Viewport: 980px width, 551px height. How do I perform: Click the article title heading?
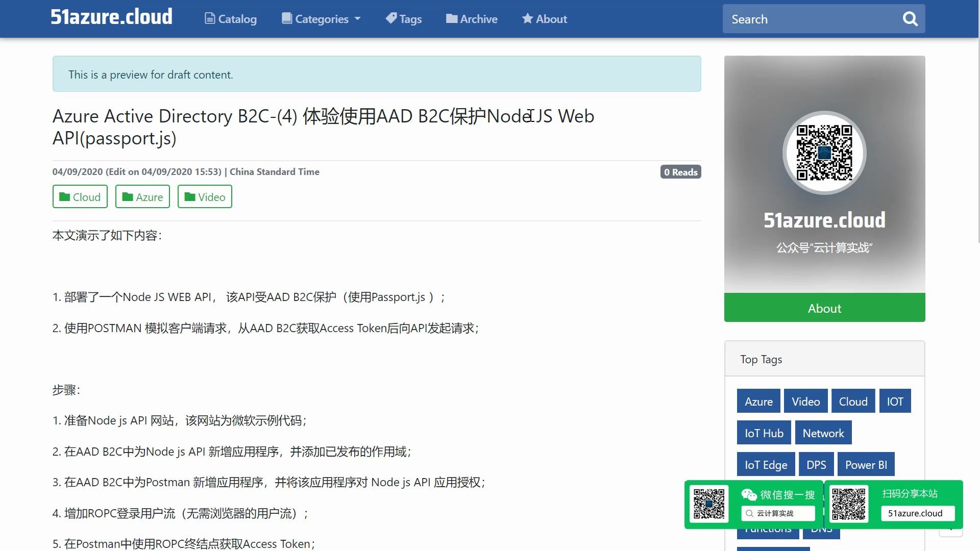323,127
